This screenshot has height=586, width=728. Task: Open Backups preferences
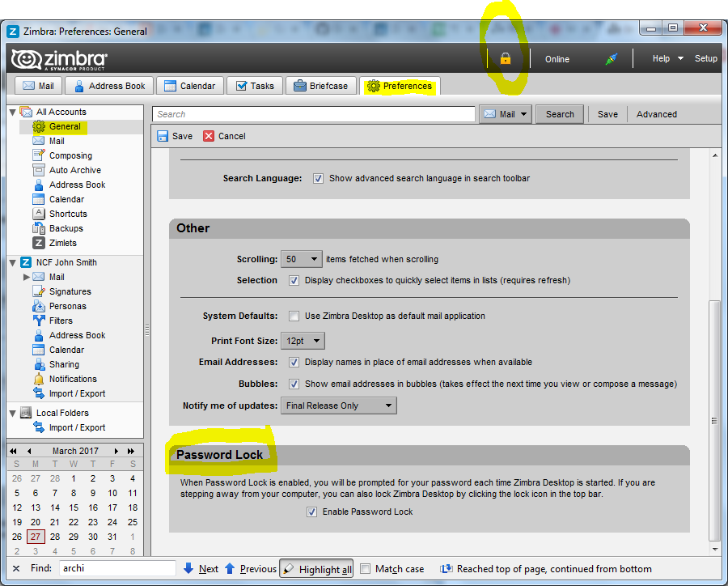click(x=66, y=228)
